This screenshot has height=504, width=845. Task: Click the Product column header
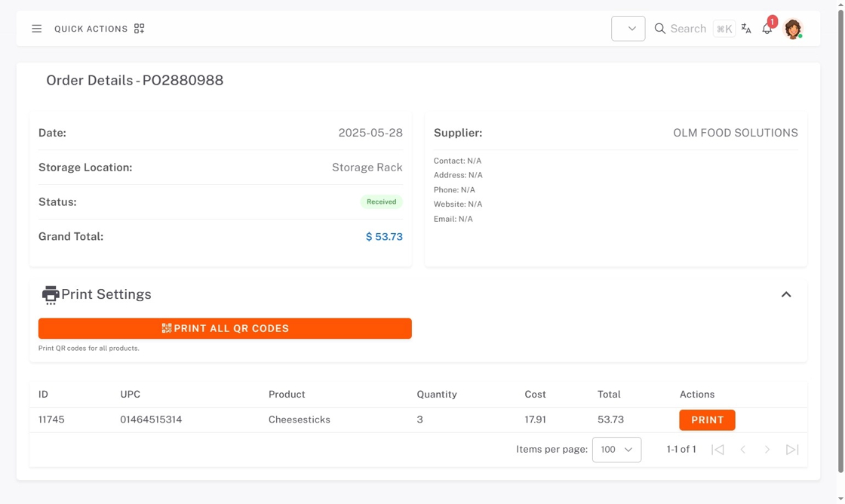(x=287, y=395)
